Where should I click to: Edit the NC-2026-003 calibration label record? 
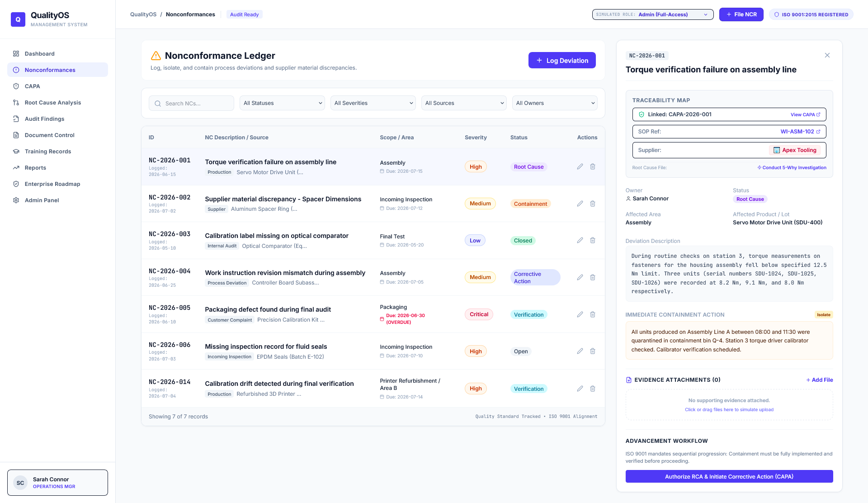click(x=580, y=240)
